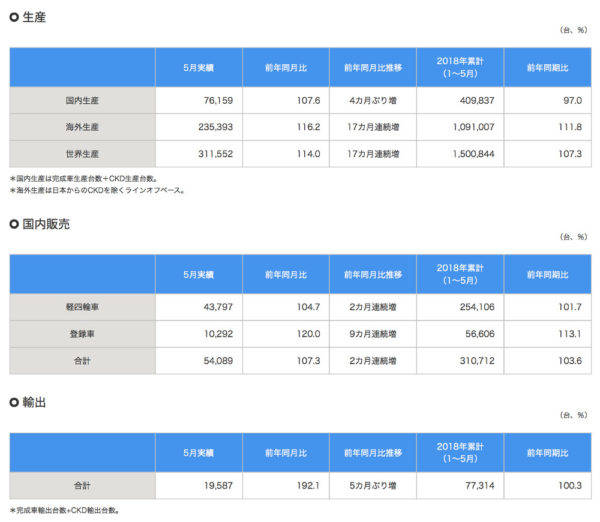Click the footnote about 国内生産 CKD生産台数
Image resolution: width=600 pixels, height=522 pixels.
[83, 178]
